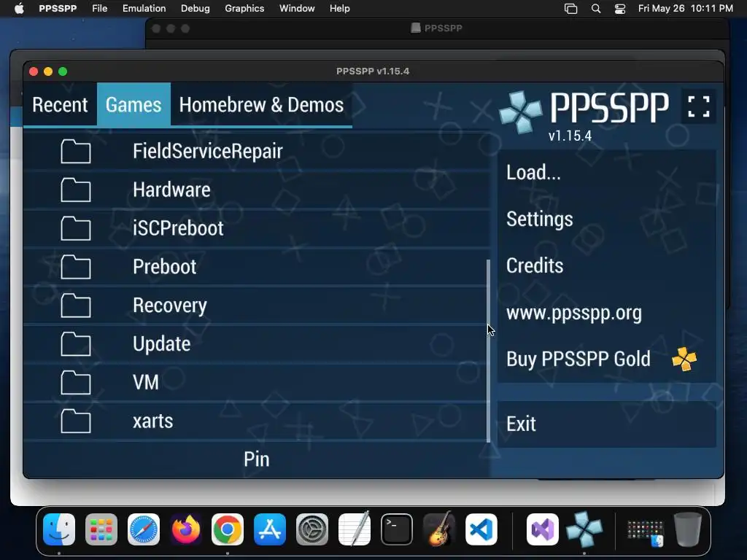Image resolution: width=747 pixels, height=560 pixels.
Task: Open Launchpad from the dock
Action: 101,529
